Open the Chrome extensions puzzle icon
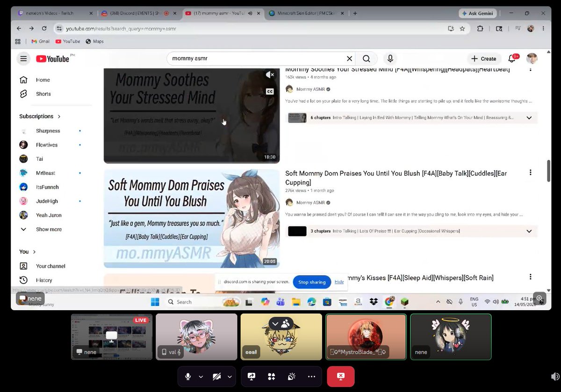Image resolution: width=561 pixels, height=392 pixels. pos(480,29)
